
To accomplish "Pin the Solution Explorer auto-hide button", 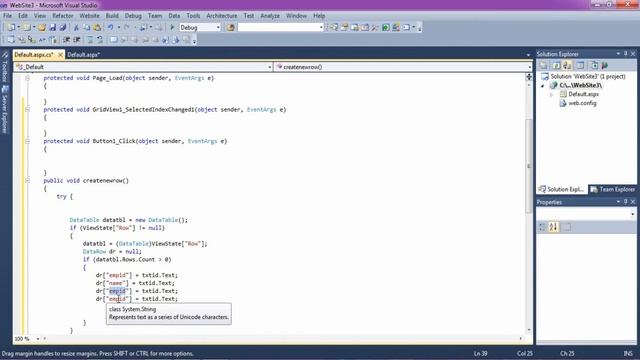I will pos(625,54).
